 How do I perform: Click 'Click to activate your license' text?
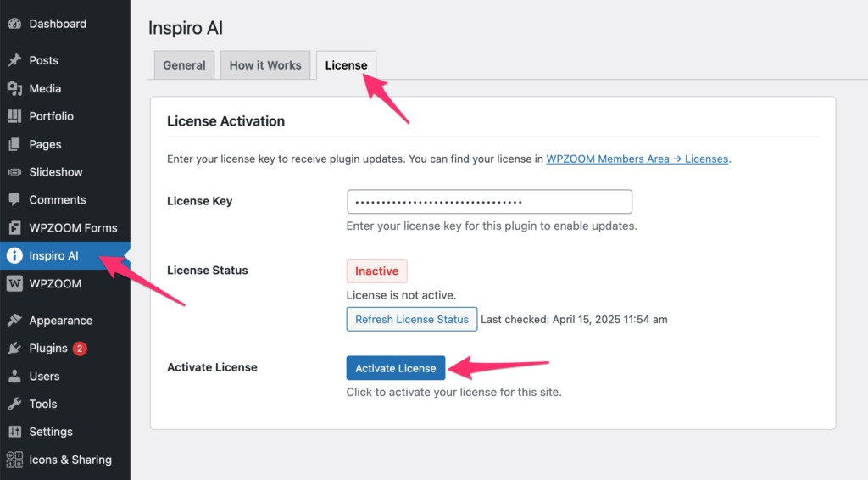tap(454, 392)
